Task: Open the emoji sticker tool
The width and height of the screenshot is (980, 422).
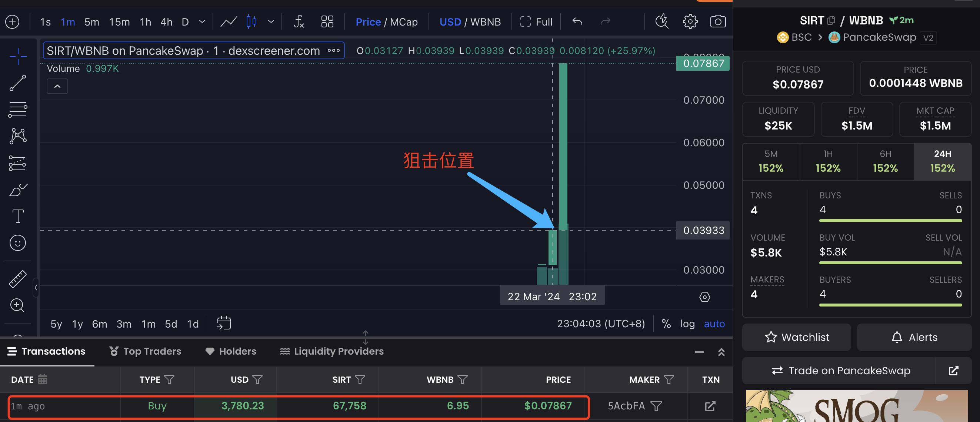Action: click(x=17, y=243)
